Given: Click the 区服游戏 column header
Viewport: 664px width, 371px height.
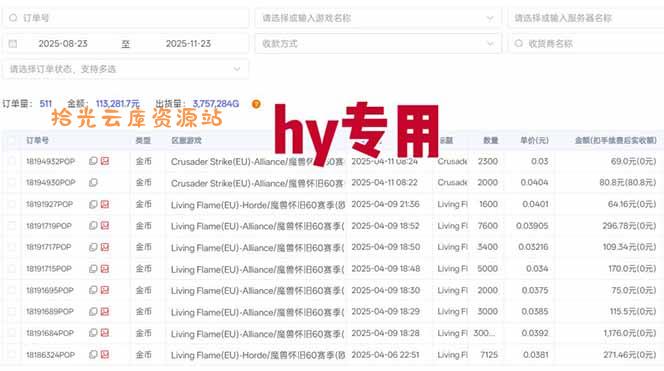Looking at the screenshot, I should pos(186,141).
